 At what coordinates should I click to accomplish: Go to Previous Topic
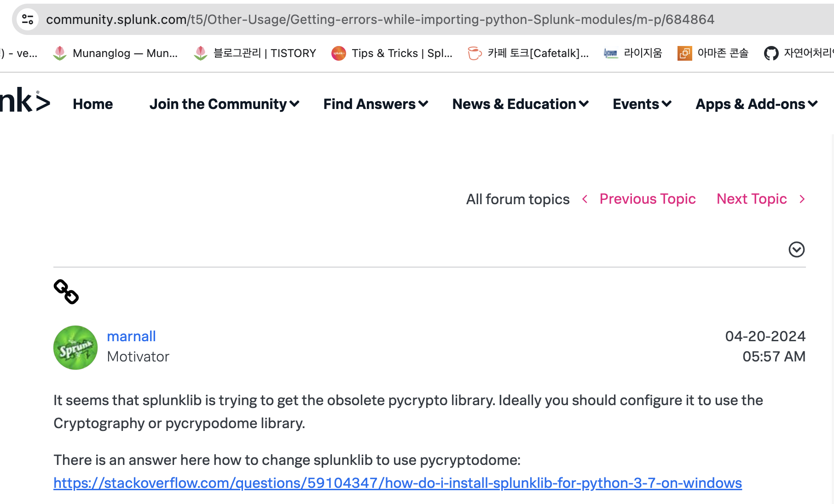pyautogui.click(x=648, y=199)
